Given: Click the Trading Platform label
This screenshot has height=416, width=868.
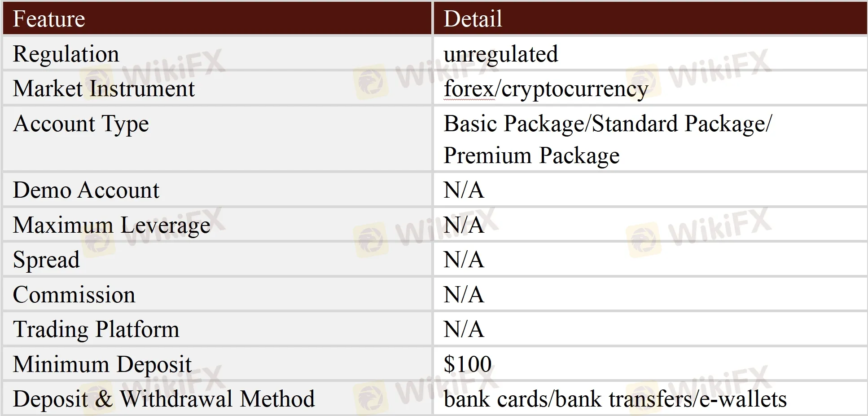Looking at the screenshot, I should tap(96, 329).
